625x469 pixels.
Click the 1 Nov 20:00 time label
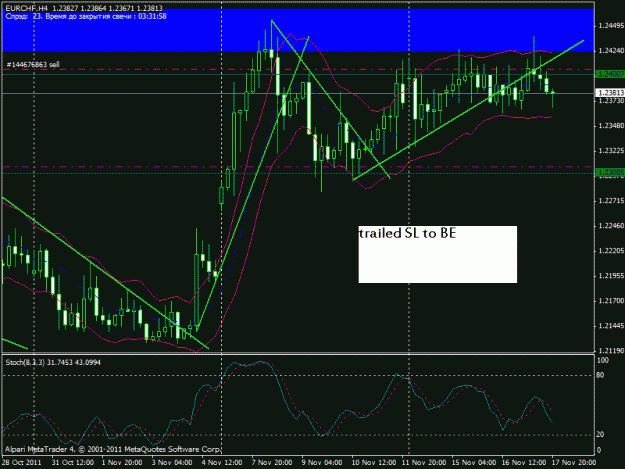[x=122, y=463]
